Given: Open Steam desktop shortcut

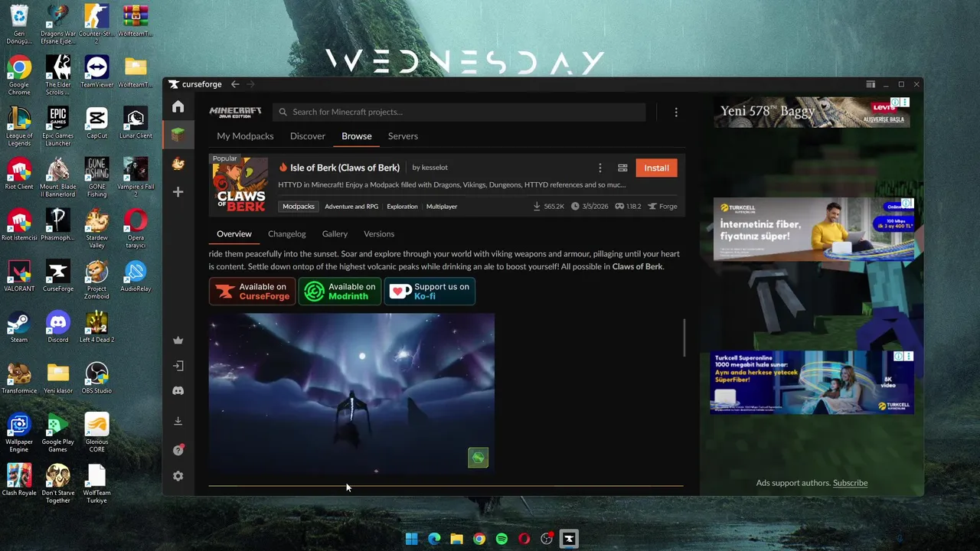Looking at the screenshot, I should [x=19, y=327].
